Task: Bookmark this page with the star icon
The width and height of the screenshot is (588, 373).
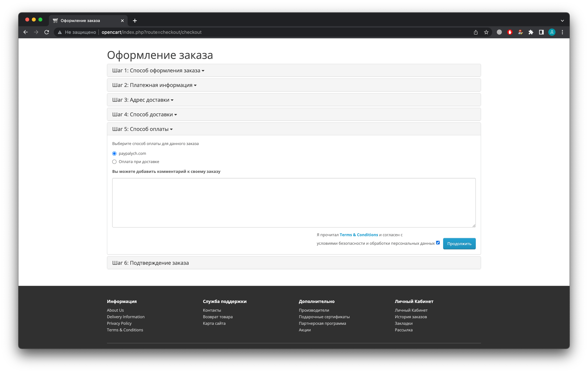Action: click(x=486, y=32)
